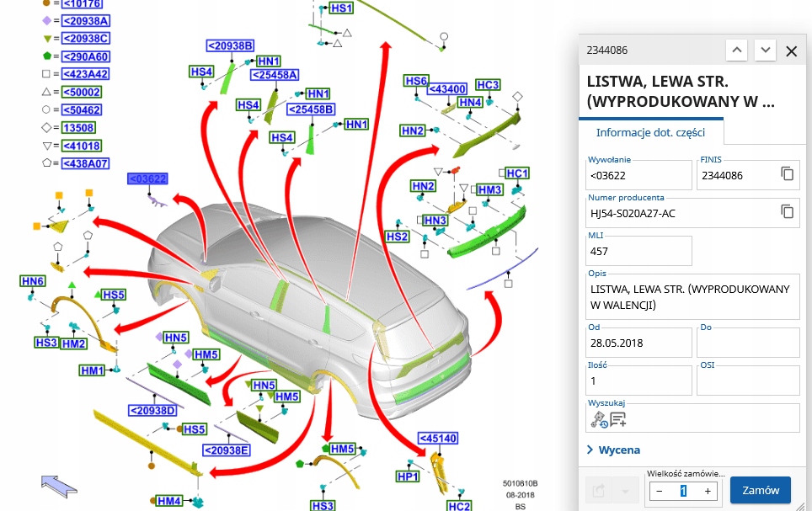This screenshot has width=812, height=511.
Task: Select legend callout <50002
Action: point(82,92)
